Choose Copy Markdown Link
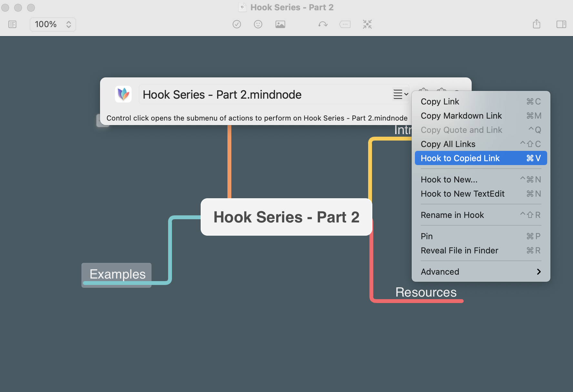This screenshot has width=573, height=392. pyautogui.click(x=481, y=116)
